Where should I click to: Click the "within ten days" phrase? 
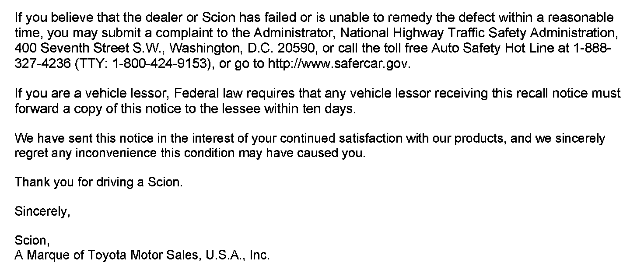click(309, 109)
